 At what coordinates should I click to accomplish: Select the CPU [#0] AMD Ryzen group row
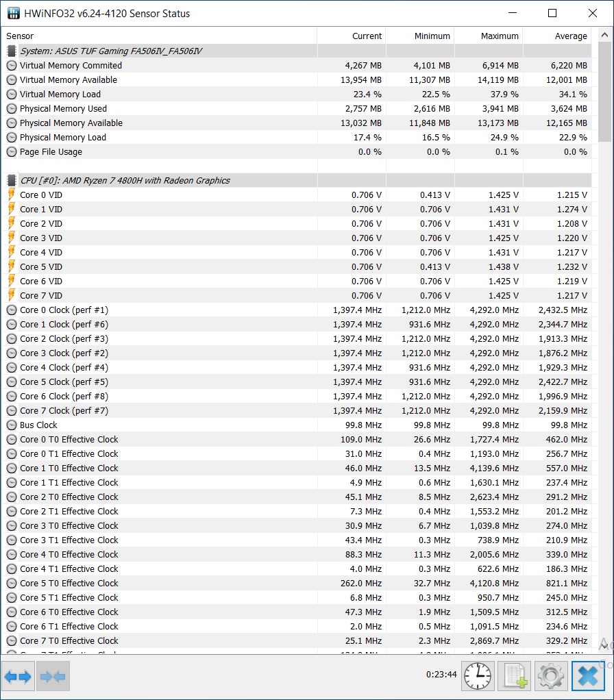tap(298, 180)
